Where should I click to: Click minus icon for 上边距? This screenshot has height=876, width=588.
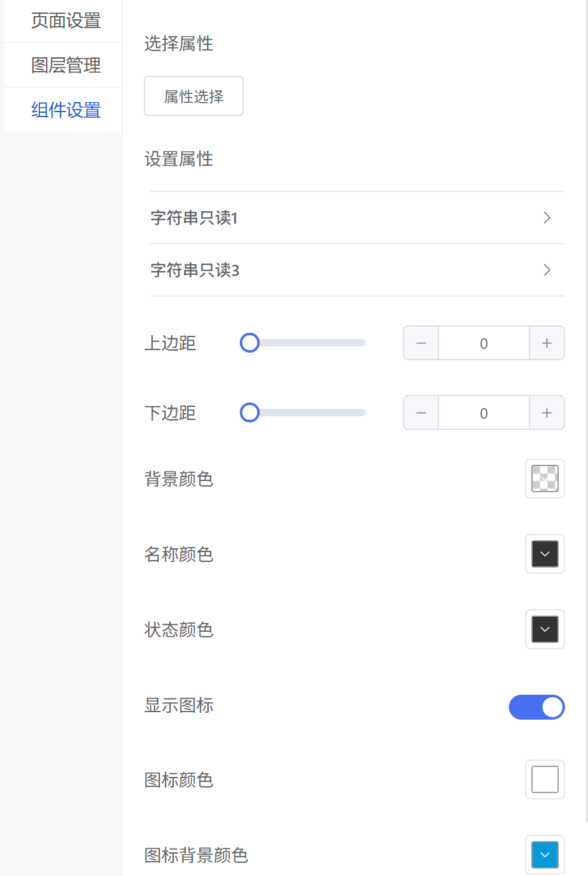click(421, 343)
